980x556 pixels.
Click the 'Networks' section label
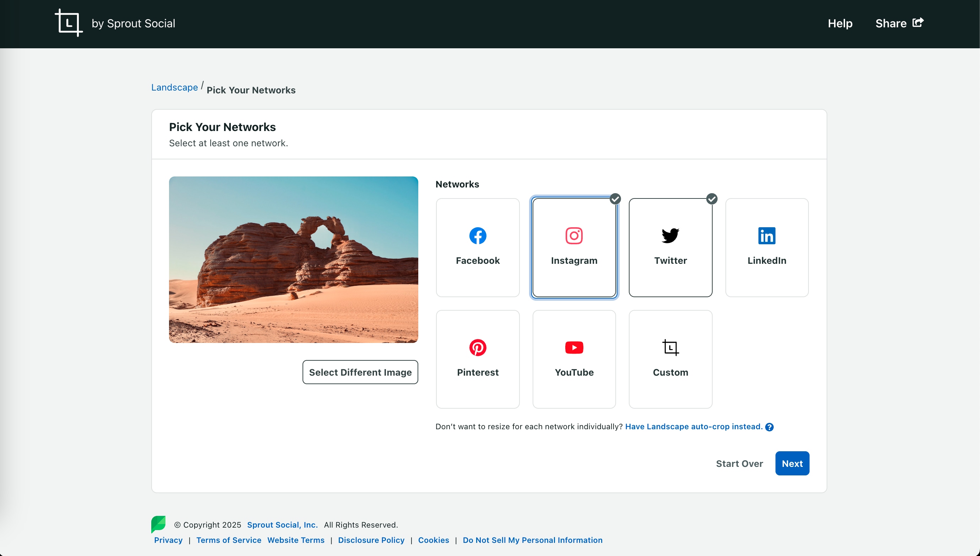(457, 184)
